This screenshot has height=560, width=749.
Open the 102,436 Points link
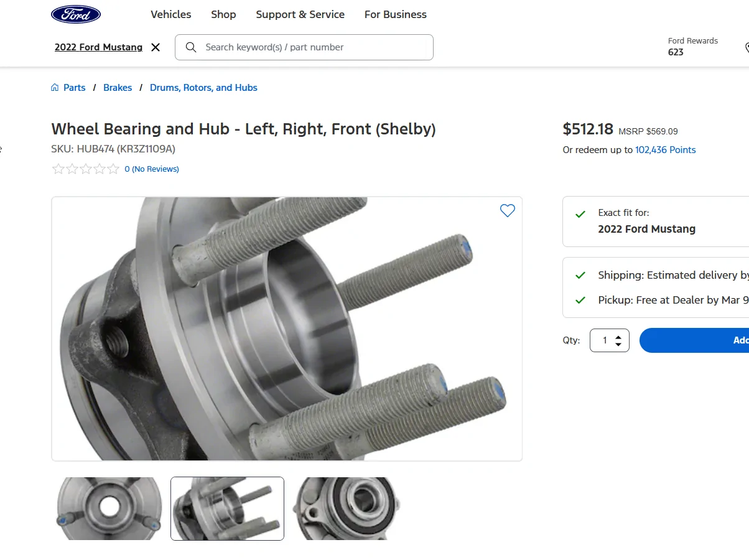tap(666, 150)
